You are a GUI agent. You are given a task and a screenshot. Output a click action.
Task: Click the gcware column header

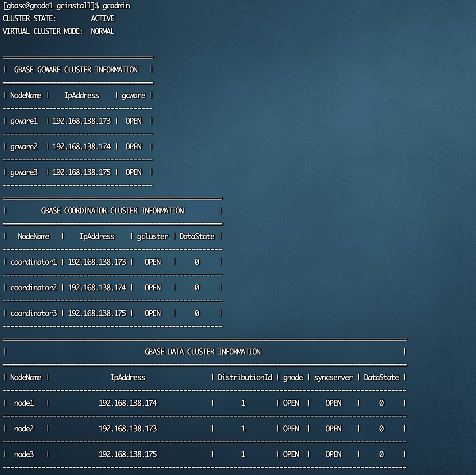tap(134, 96)
